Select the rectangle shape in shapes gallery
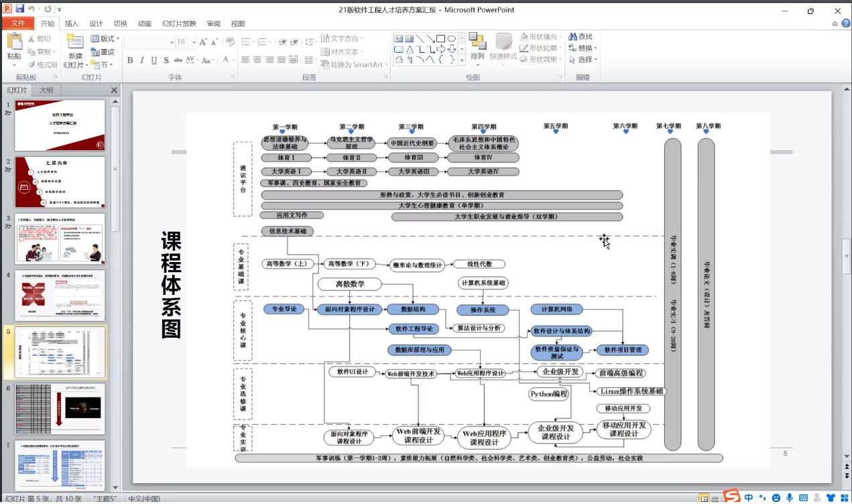852x504 pixels. tap(440, 39)
